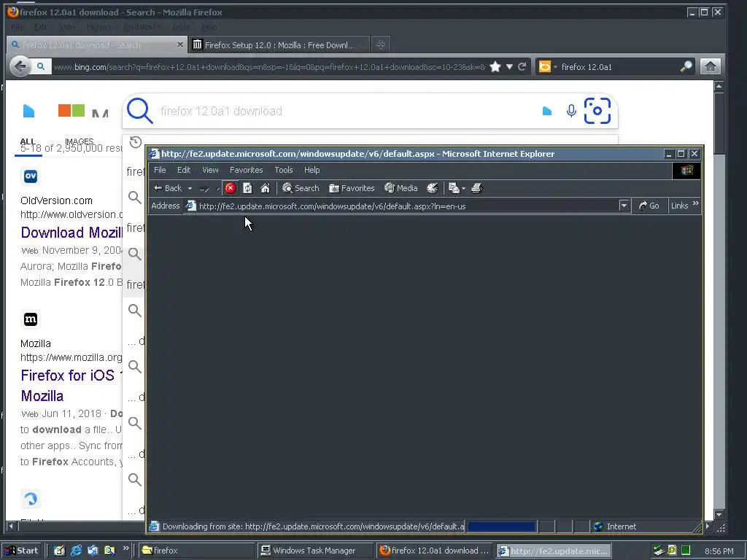Open the Edit menu in Internet Explorer
Image resolution: width=747 pixels, height=560 pixels.
click(184, 170)
